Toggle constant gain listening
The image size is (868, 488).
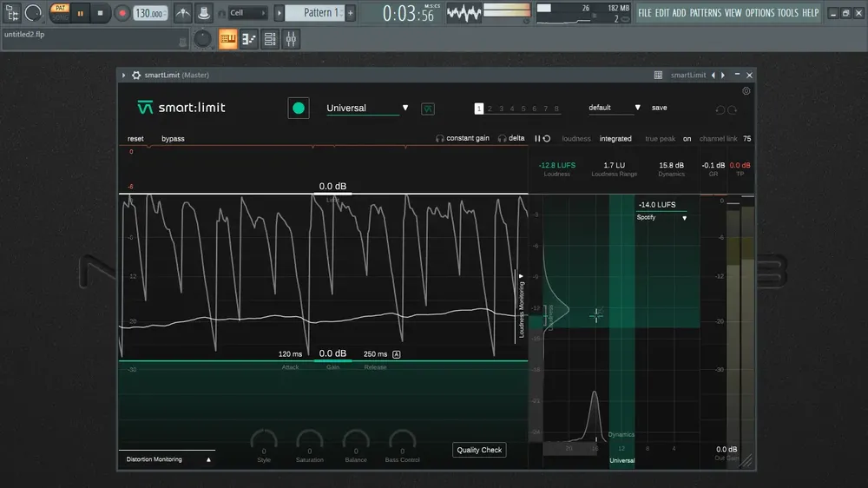pos(463,138)
